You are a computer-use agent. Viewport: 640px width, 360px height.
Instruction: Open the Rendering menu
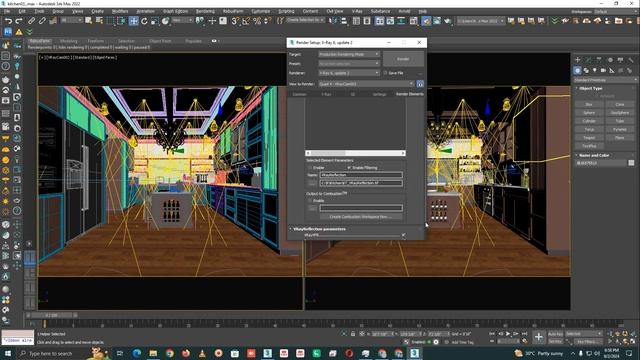205,11
